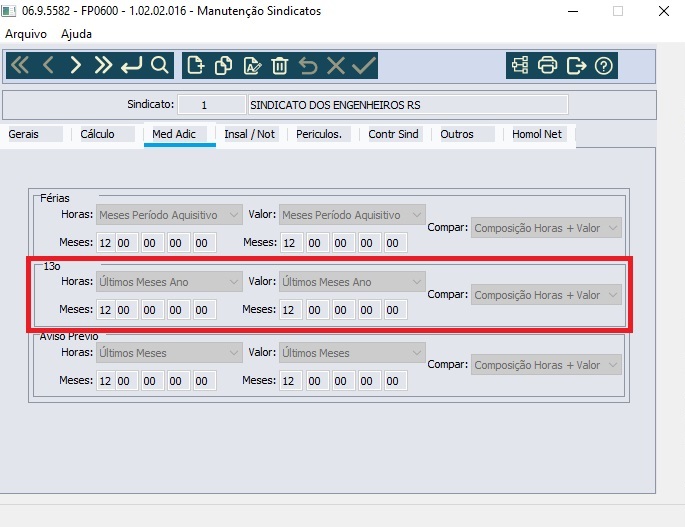Edit the current record icon
The width and height of the screenshot is (685, 527).
pyautogui.click(x=252, y=66)
